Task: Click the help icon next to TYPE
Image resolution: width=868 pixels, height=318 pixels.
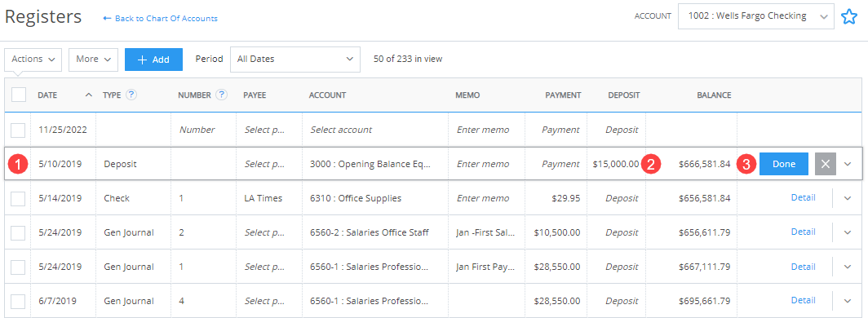Action: pos(131,95)
